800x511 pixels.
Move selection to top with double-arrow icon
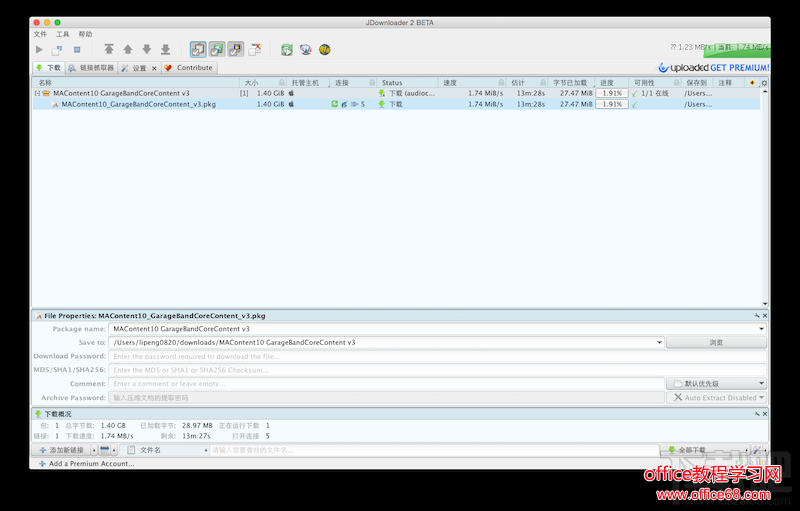tap(109, 49)
